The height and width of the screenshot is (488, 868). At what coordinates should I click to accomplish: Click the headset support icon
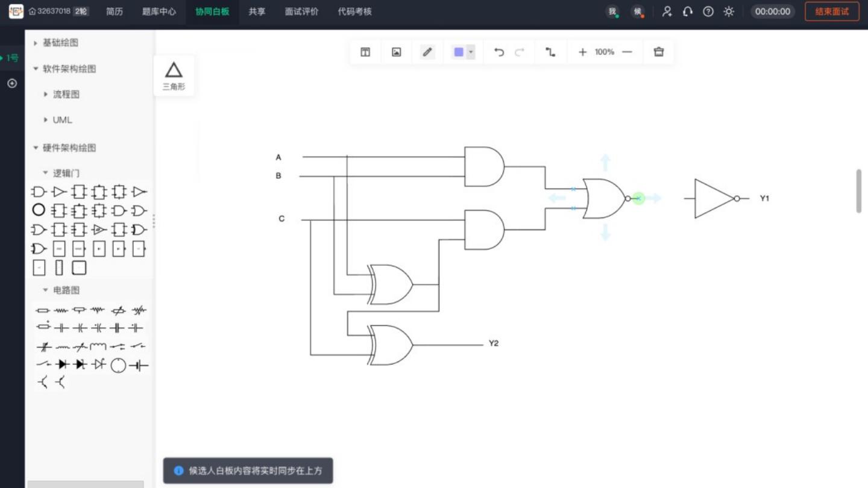(688, 11)
